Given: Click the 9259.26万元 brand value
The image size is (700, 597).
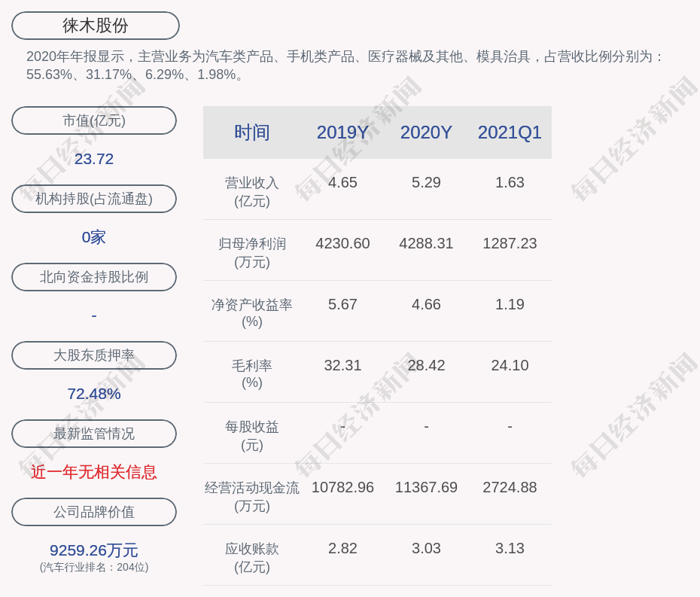Looking at the screenshot, I should tap(94, 550).
